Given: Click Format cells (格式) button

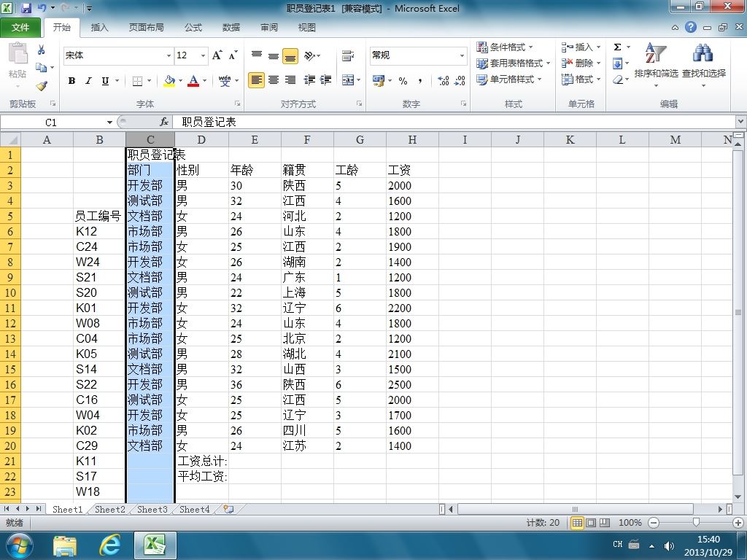Looking at the screenshot, I should (581, 79).
